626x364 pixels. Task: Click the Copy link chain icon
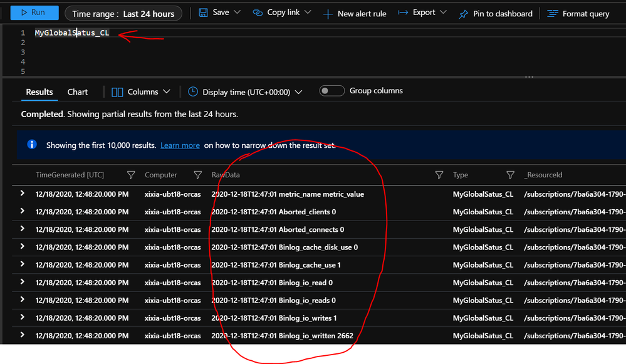click(x=258, y=13)
